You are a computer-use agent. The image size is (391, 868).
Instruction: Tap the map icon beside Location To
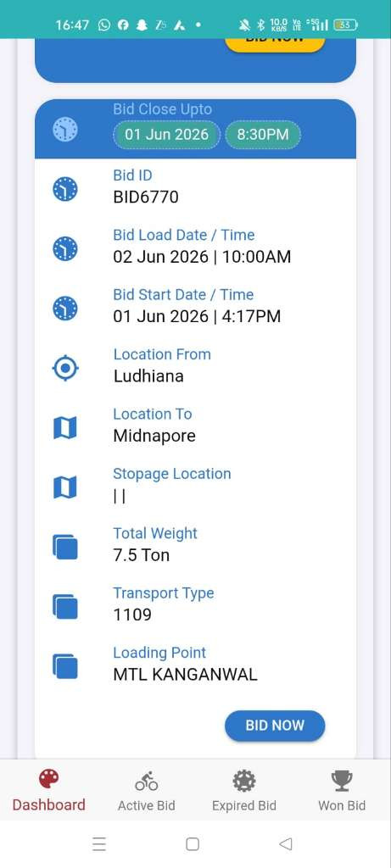coord(65,428)
